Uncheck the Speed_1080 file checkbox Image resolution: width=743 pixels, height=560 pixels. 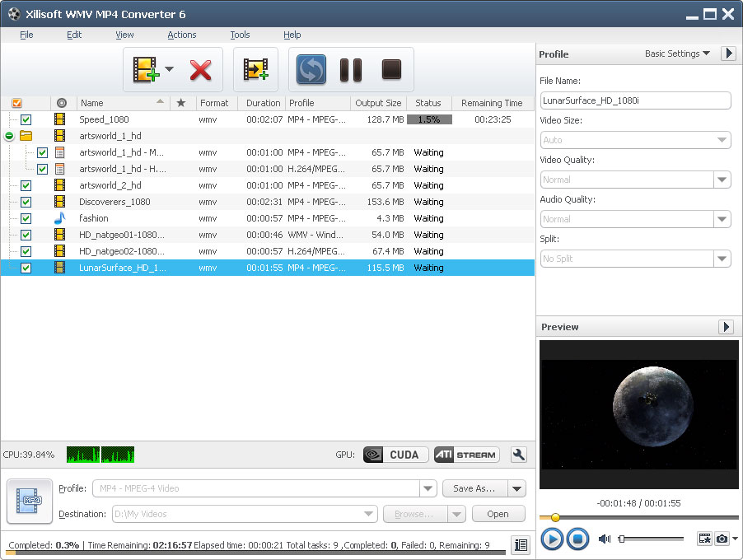click(26, 119)
